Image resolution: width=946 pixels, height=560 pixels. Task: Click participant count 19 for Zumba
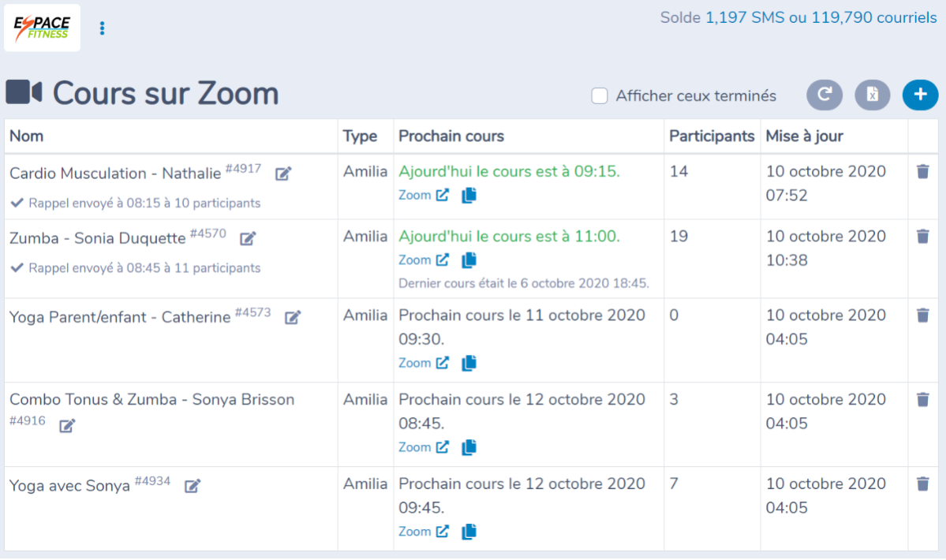click(679, 237)
